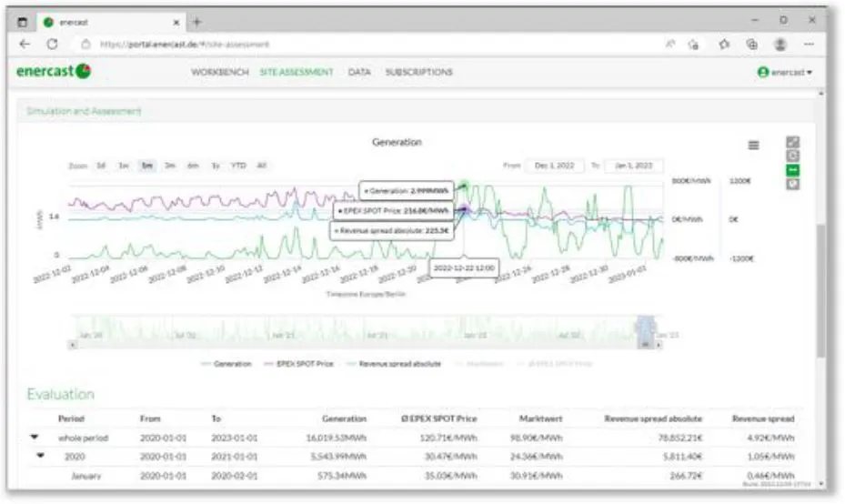Click the Ø EPEX SPOT Price column header
Image resolution: width=845 pixels, height=504 pixels.
pos(439,418)
